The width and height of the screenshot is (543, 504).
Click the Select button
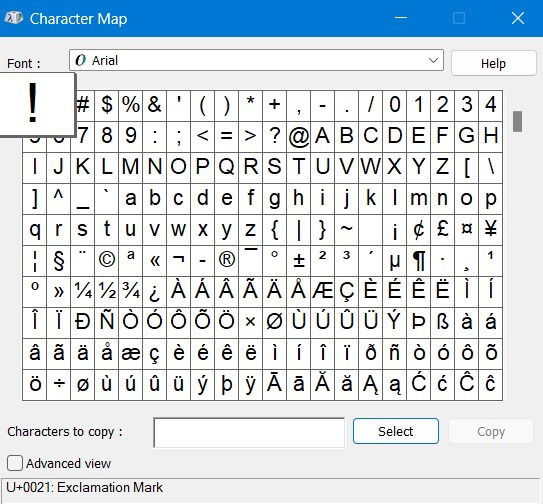click(396, 431)
